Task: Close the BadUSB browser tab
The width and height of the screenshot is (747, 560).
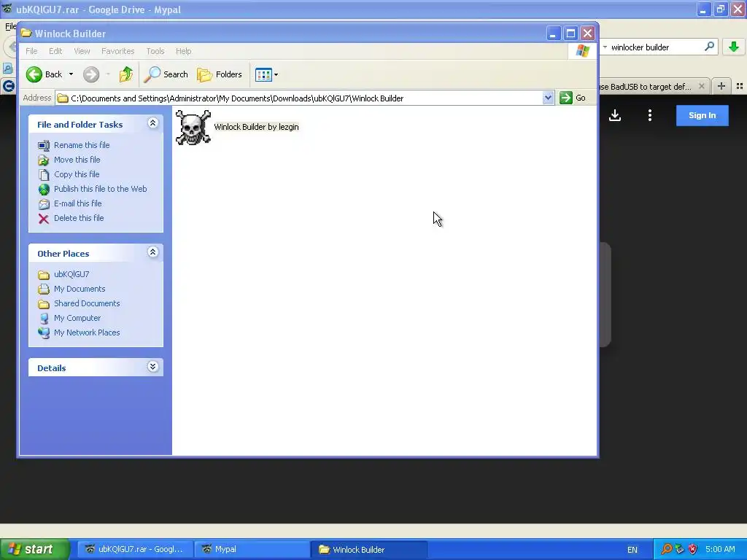Action: (701, 86)
